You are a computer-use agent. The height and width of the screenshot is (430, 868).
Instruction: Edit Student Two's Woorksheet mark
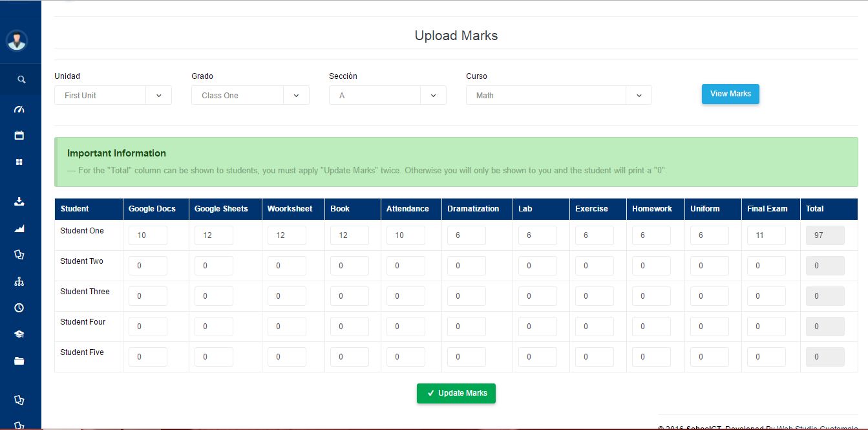(287, 266)
